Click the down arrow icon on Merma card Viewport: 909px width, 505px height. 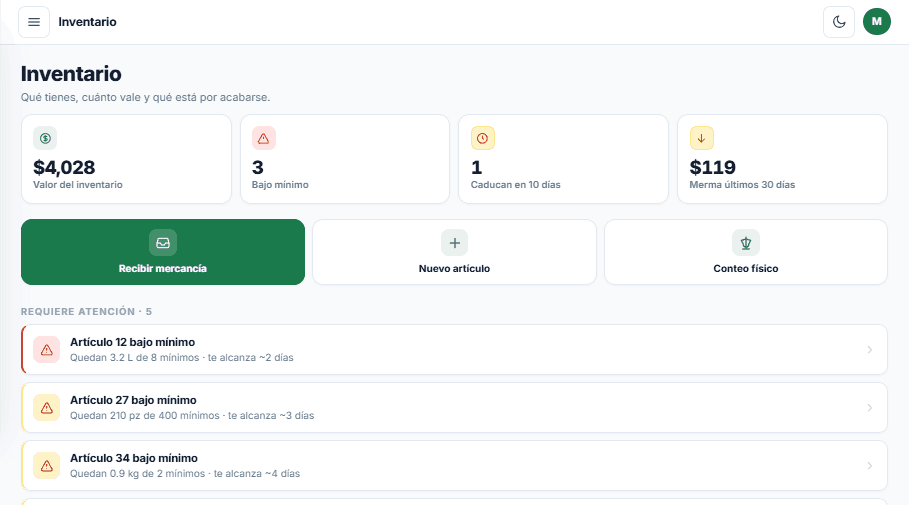[701, 139]
